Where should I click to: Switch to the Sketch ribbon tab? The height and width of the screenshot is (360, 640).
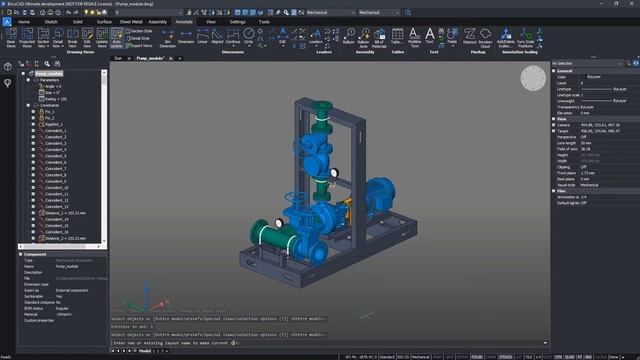(x=51, y=22)
